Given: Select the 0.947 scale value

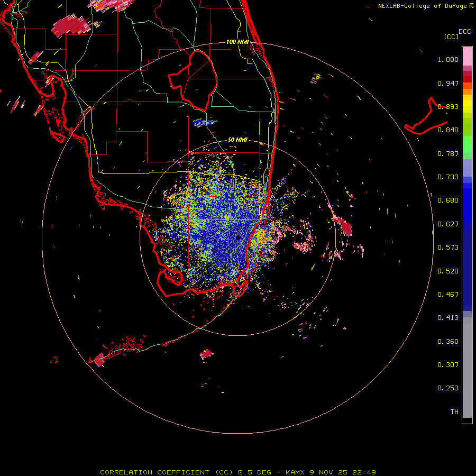Looking at the screenshot, I should 448,83.
